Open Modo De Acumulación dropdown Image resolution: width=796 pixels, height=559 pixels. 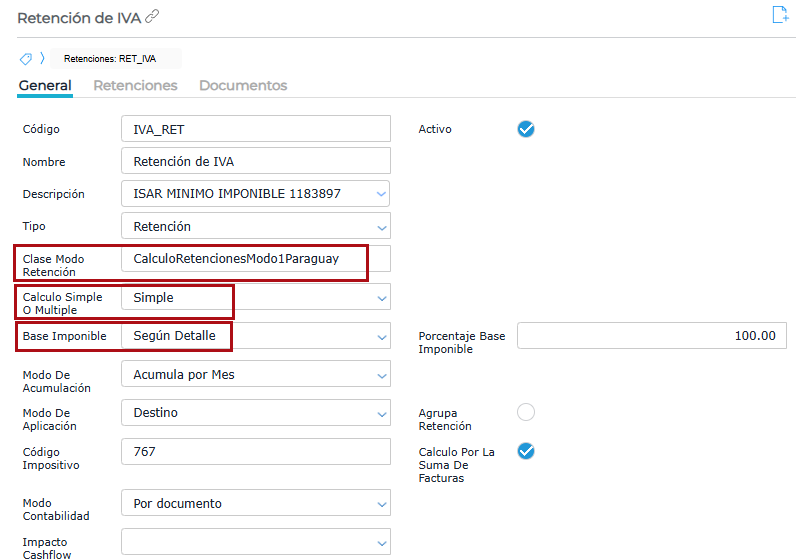[380, 375]
